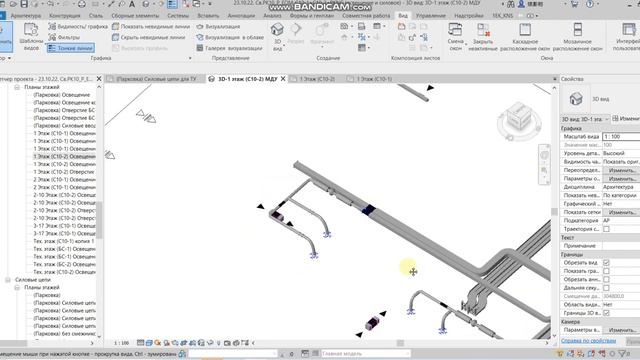The image size is (640, 360).
Task: Click Remove Hidden Lines (Скрыть невидимые линии)
Action: click(x=148, y=37)
